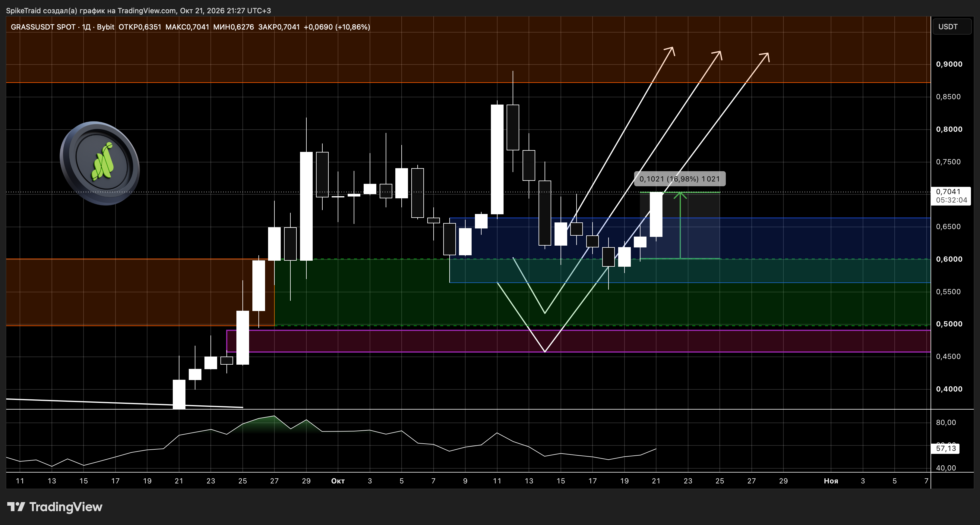This screenshot has height=525, width=980.
Task: Click the 0,5000 price axis label
Action: pos(949,324)
